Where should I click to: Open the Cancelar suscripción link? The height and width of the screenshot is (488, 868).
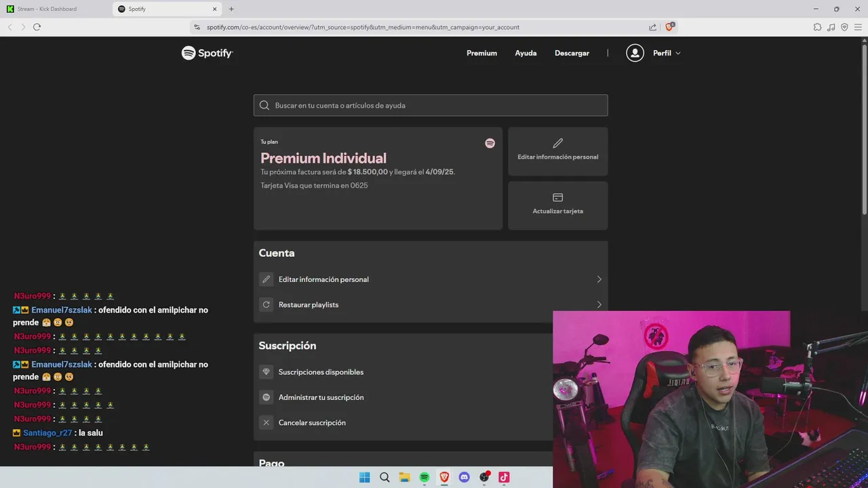pyautogui.click(x=312, y=422)
